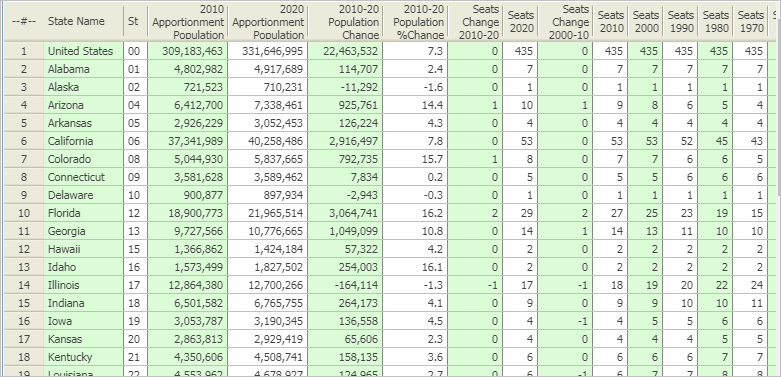The height and width of the screenshot is (377, 781).
Task: Click the row number column header
Action: (x=24, y=21)
